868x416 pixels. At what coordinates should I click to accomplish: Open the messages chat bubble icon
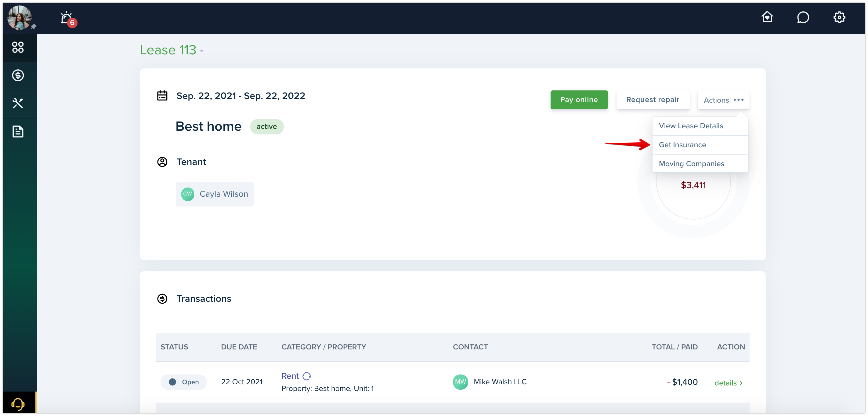[x=803, y=17]
